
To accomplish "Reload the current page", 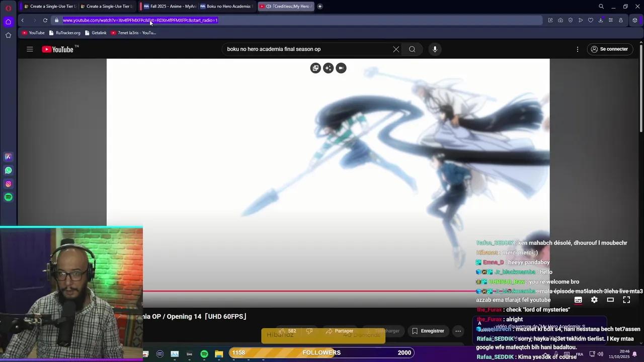I will point(45,20).
